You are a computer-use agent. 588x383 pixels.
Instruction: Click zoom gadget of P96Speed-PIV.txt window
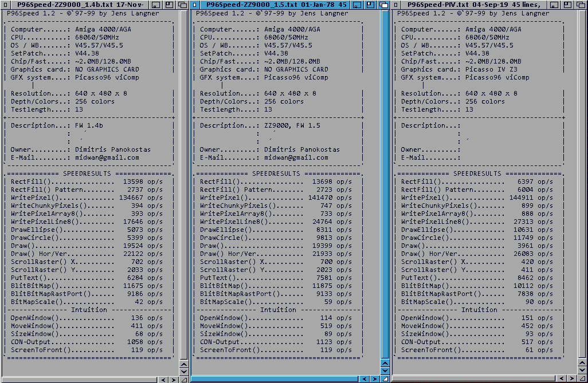(567, 5)
